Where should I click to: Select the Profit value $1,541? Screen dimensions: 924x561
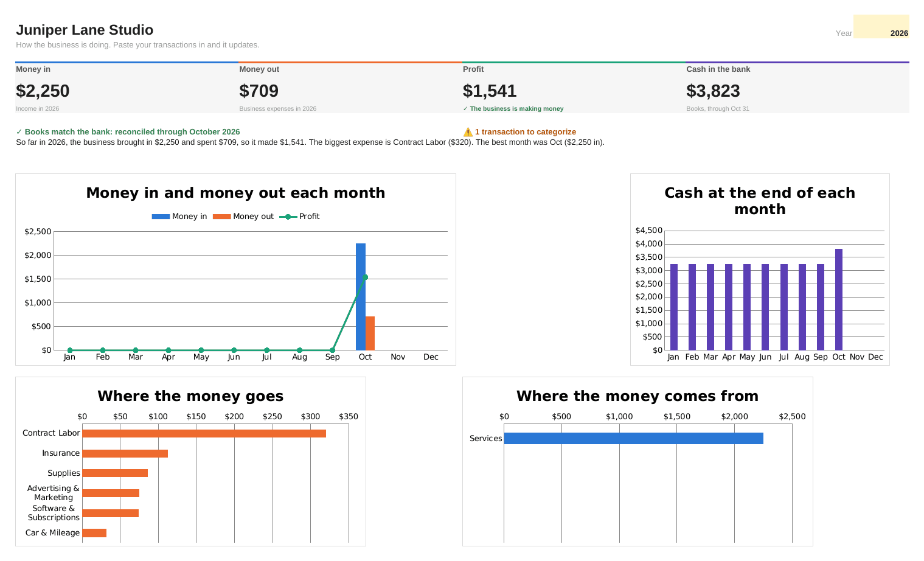490,91
